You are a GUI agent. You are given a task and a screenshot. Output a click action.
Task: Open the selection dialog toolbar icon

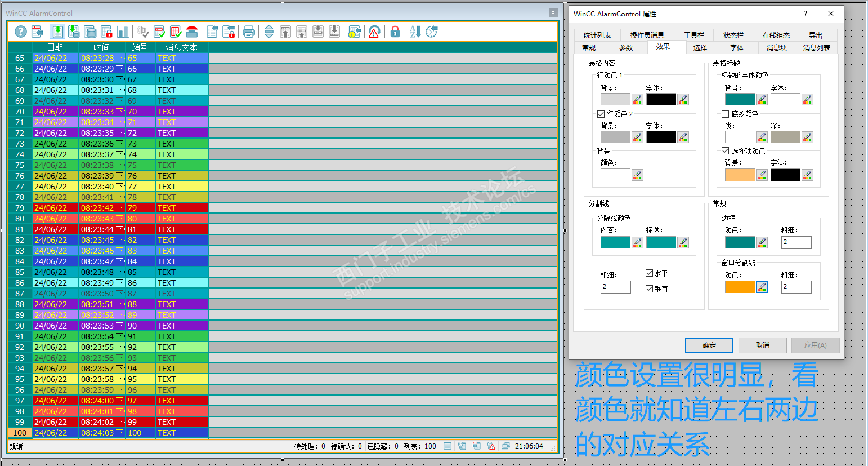pos(212,32)
